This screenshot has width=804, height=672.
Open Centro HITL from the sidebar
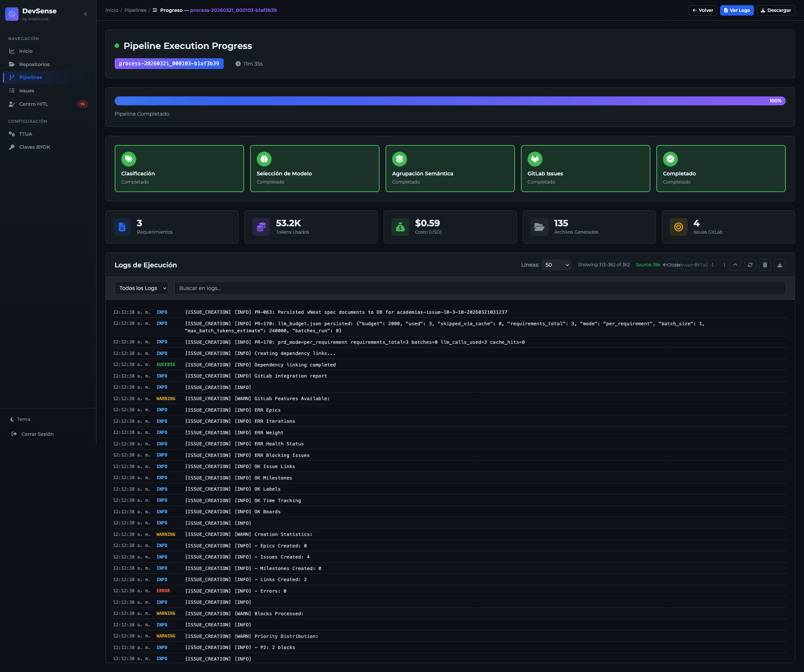click(34, 104)
